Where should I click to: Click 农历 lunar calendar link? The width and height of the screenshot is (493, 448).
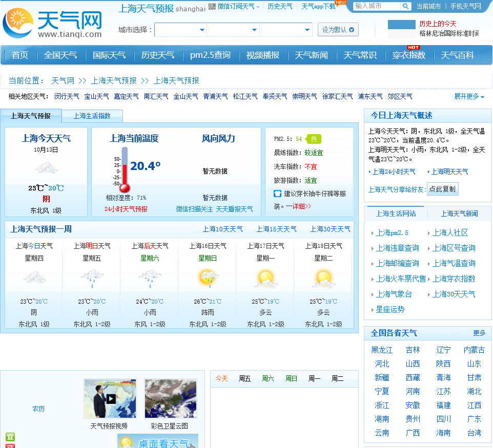[38, 409]
